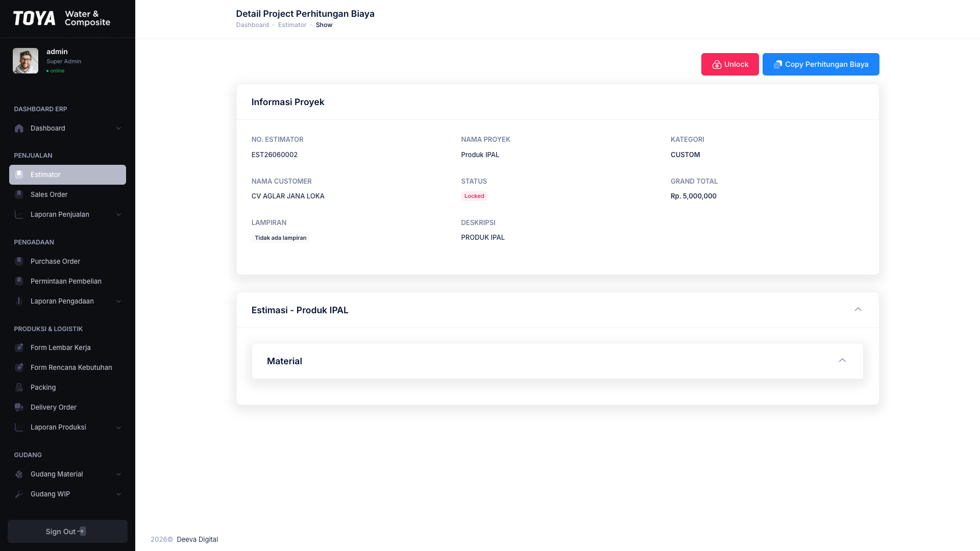
Task: Click grand total Rp. 5,000,000
Action: pos(694,196)
